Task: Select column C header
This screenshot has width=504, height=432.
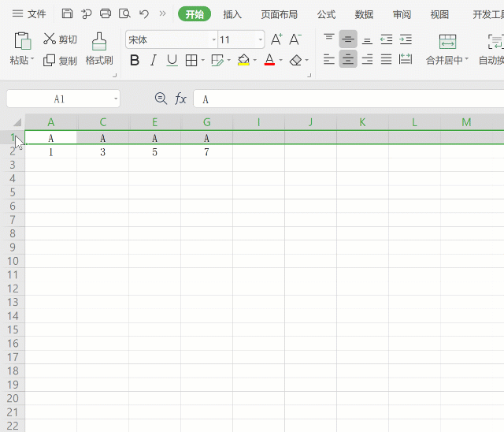Action: (103, 122)
